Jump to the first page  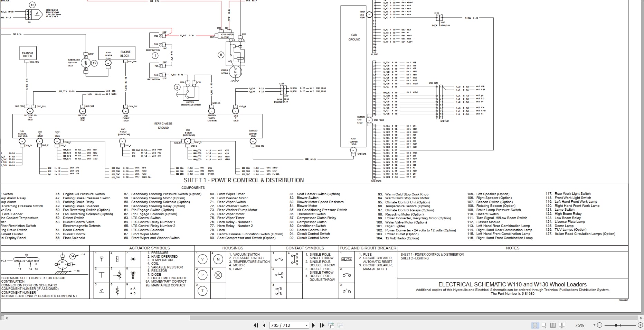pyautogui.click(x=256, y=325)
